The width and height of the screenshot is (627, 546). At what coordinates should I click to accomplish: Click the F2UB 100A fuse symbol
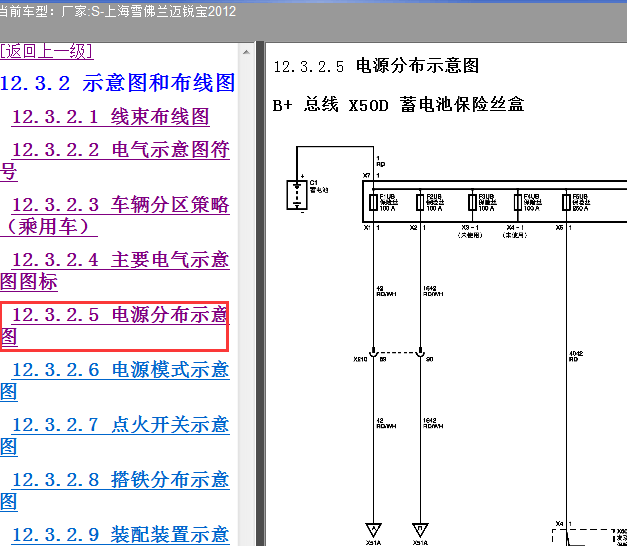pos(420,202)
